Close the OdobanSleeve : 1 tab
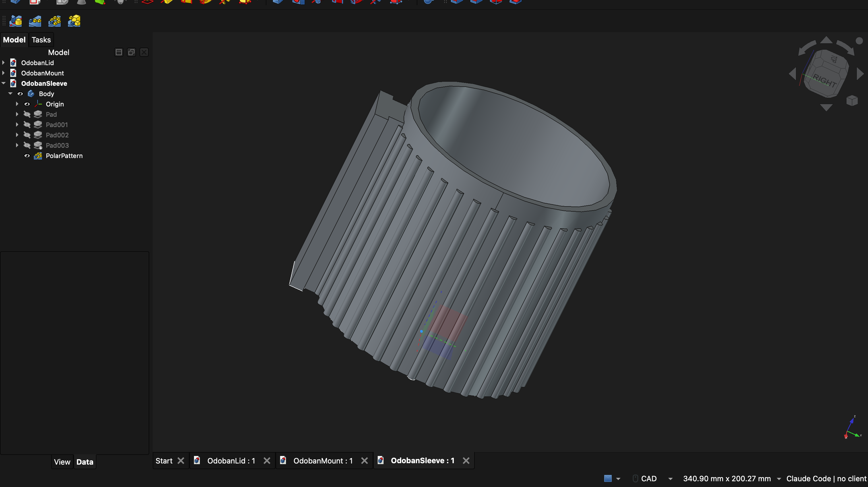The height and width of the screenshot is (487, 868). point(466,461)
